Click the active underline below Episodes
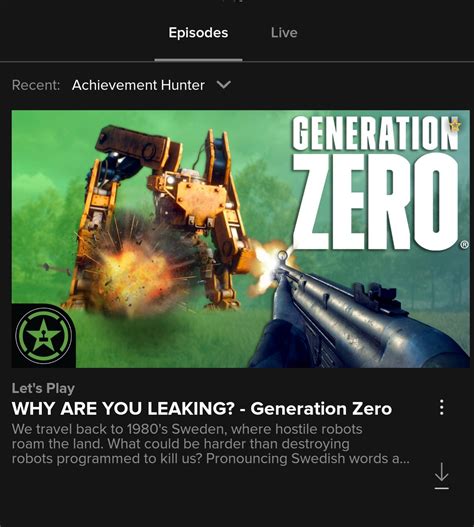474x527 pixels. [x=198, y=60]
